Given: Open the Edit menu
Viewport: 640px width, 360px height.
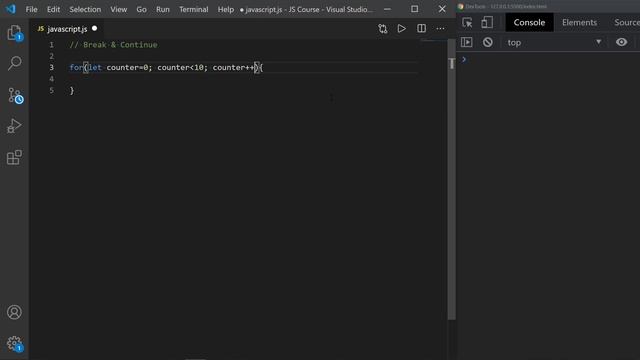Looking at the screenshot, I should click(x=53, y=9).
